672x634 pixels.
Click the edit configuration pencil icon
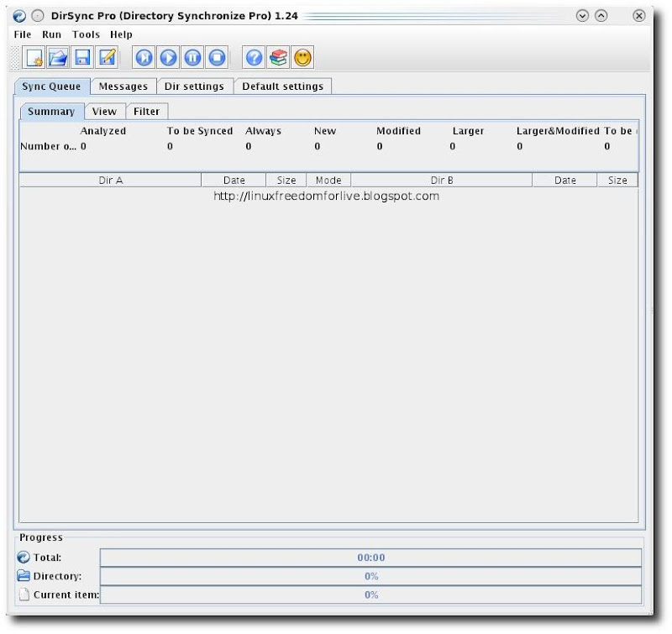(x=107, y=57)
